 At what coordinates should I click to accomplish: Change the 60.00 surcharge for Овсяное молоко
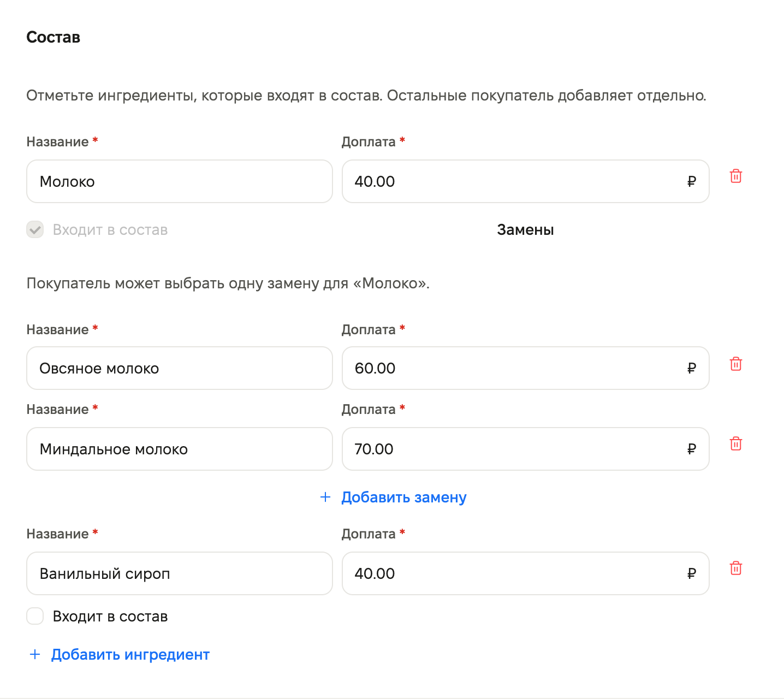tap(525, 368)
